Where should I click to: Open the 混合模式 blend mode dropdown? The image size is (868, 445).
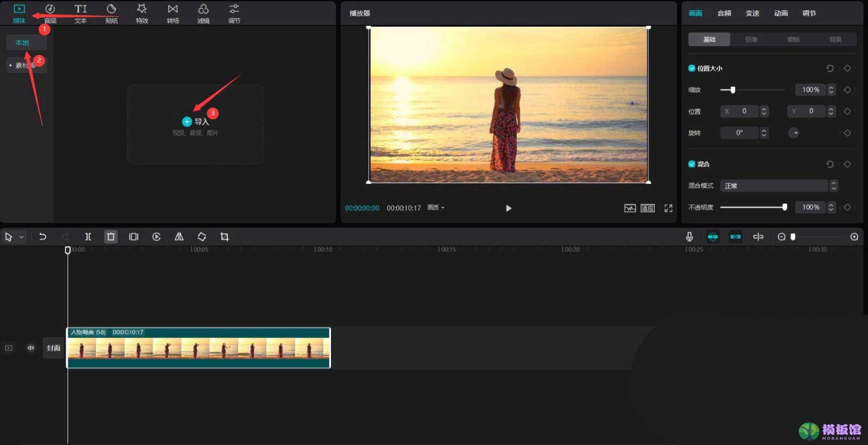pos(779,186)
